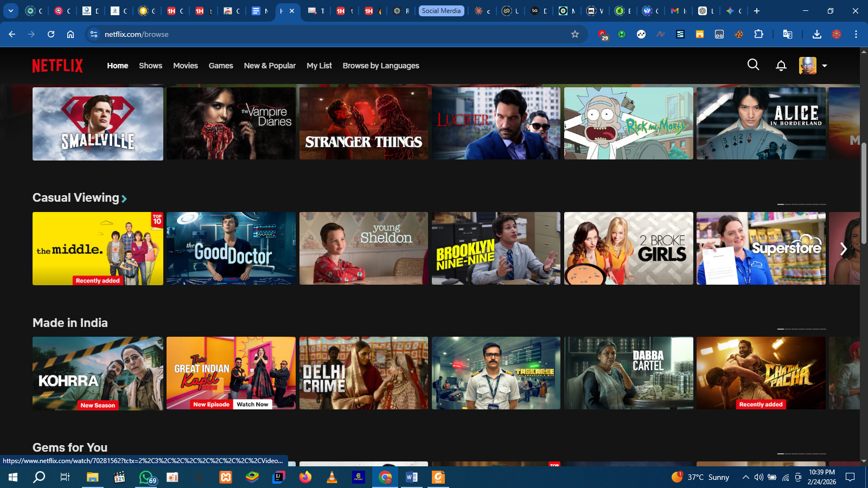The width and height of the screenshot is (868, 488).
Task: Open the New & Popular menu
Action: coord(270,66)
